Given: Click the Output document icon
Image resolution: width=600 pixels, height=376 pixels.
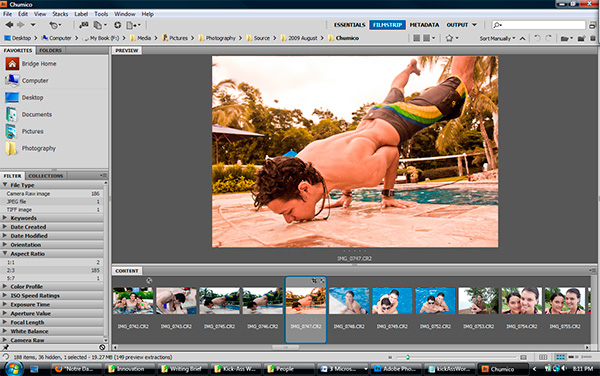Looking at the screenshot, I should (x=133, y=25).
